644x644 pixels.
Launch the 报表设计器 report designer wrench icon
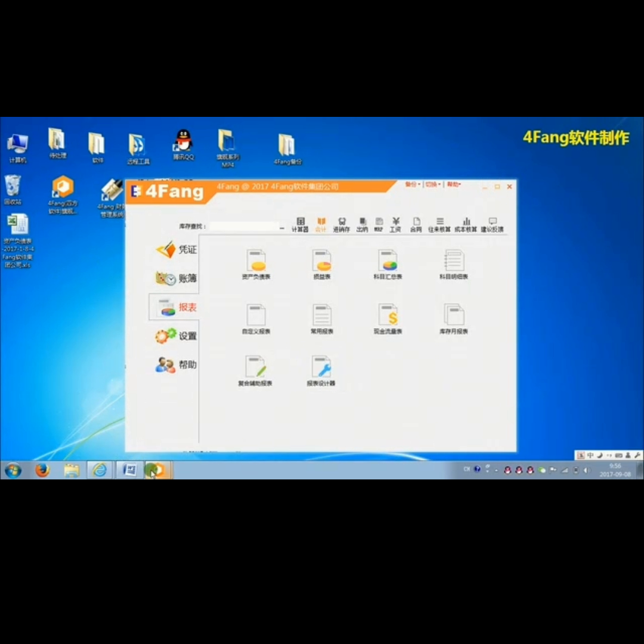[321, 371]
